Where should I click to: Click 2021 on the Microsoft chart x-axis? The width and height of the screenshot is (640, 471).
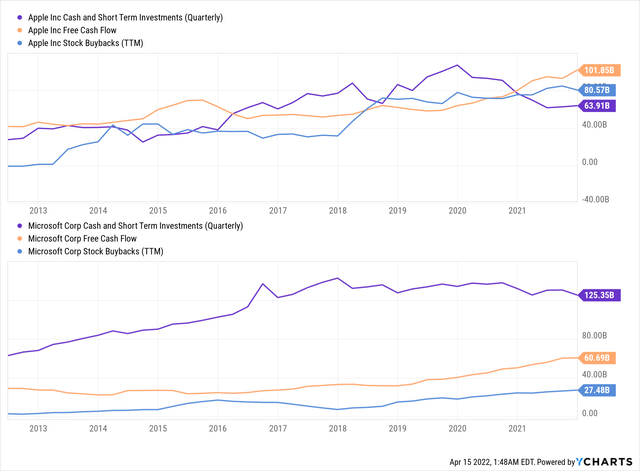[x=517, y=429]
